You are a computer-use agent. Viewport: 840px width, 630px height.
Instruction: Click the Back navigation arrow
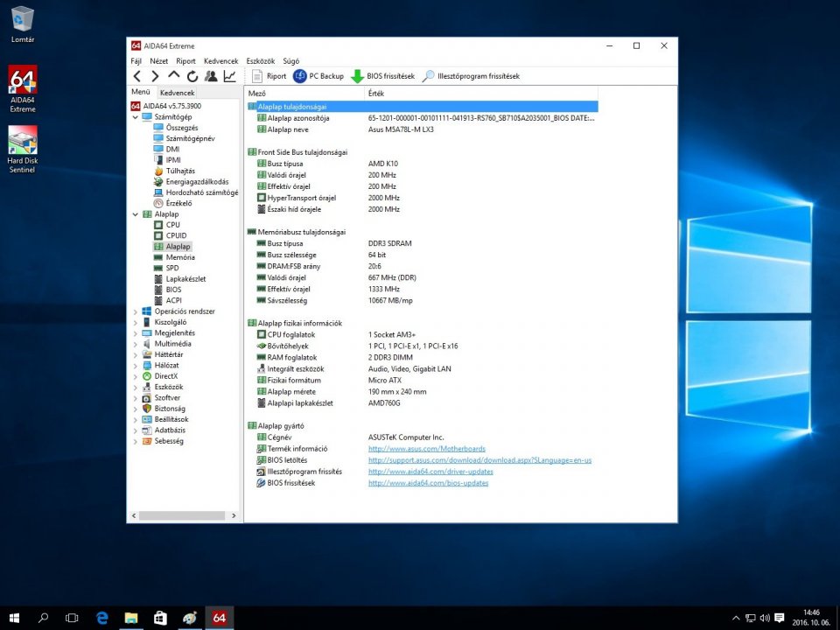click(x=137, y=76)
